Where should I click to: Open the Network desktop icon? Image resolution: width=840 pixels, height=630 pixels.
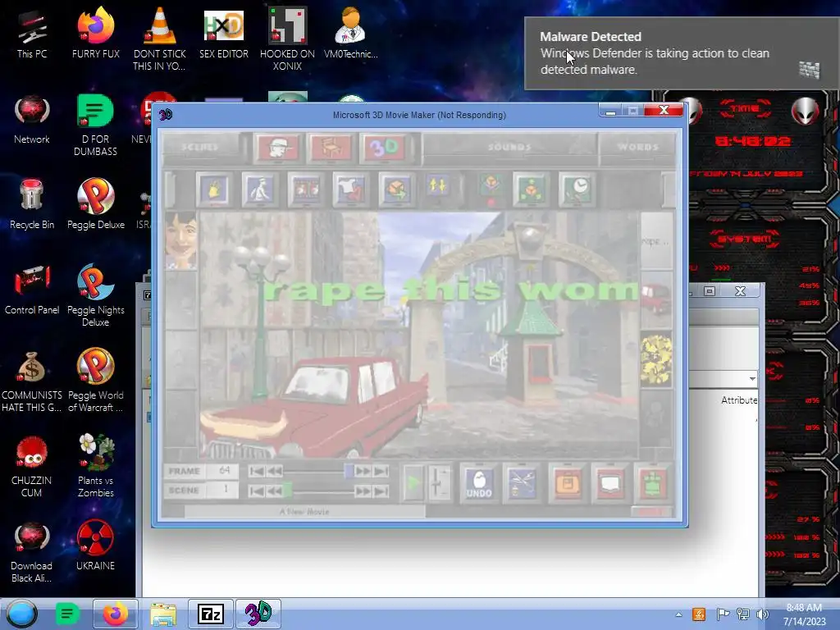pyautogui.click(x=32, y=119)
